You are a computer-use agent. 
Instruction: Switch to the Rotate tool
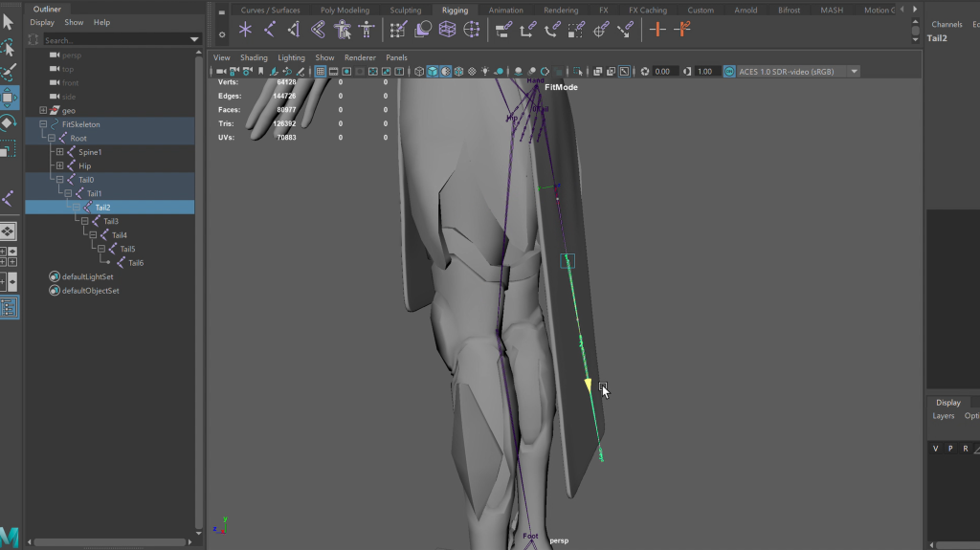tap(8, 123)
